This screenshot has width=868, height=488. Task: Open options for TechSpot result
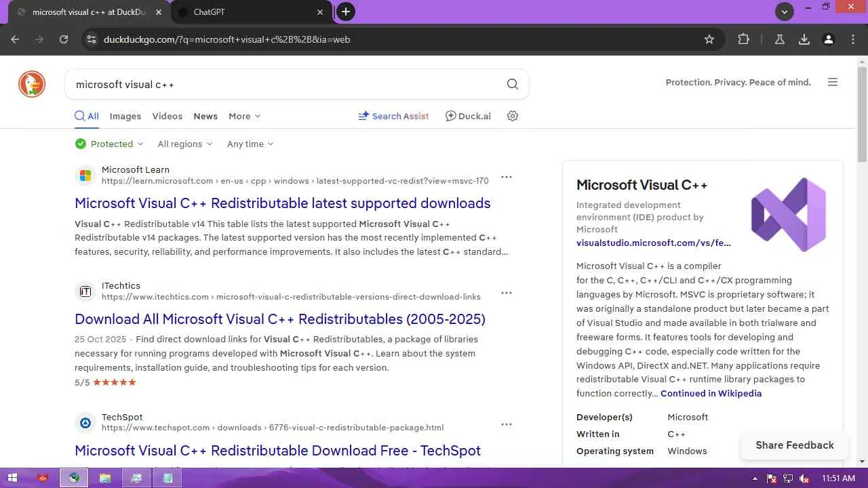[x=507, y=424]
